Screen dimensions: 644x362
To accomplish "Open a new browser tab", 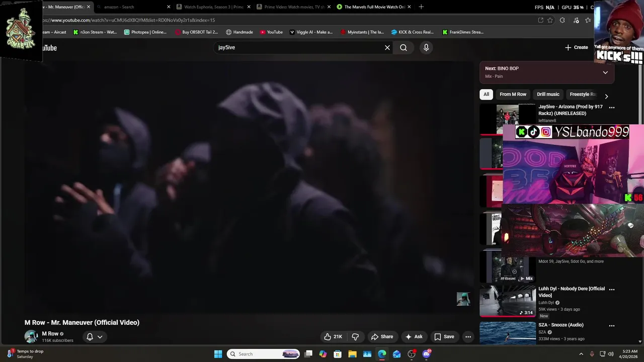I will [421, 7].
